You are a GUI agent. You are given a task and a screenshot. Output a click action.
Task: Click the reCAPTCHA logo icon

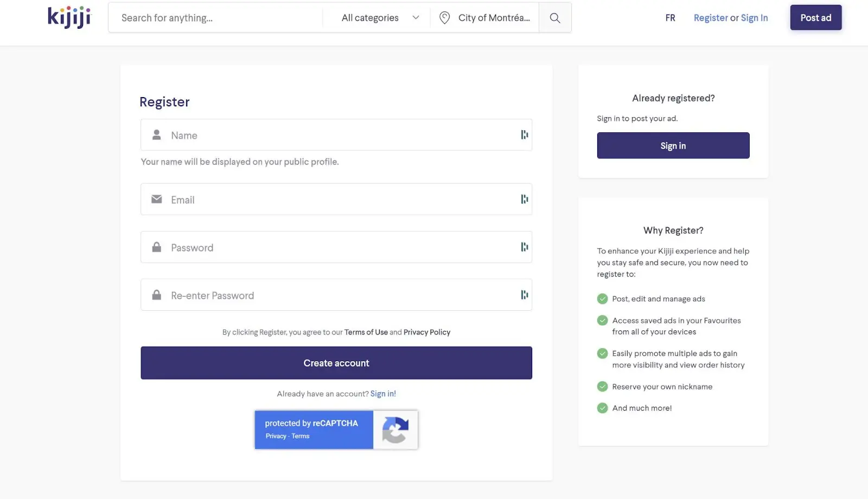coord(395,430)
